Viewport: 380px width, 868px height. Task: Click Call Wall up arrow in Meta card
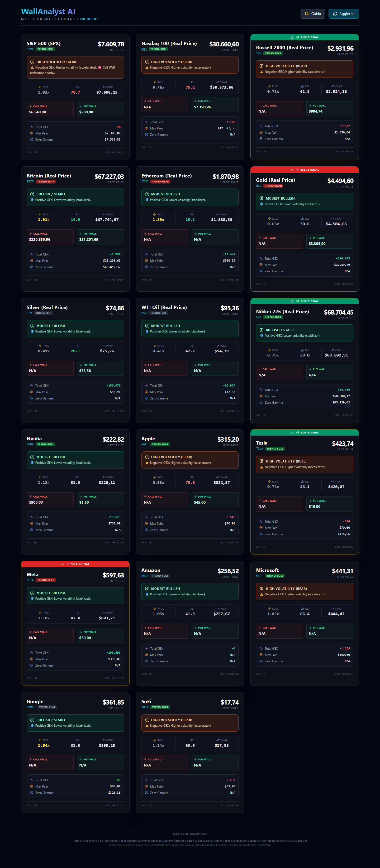coord(31,633)
